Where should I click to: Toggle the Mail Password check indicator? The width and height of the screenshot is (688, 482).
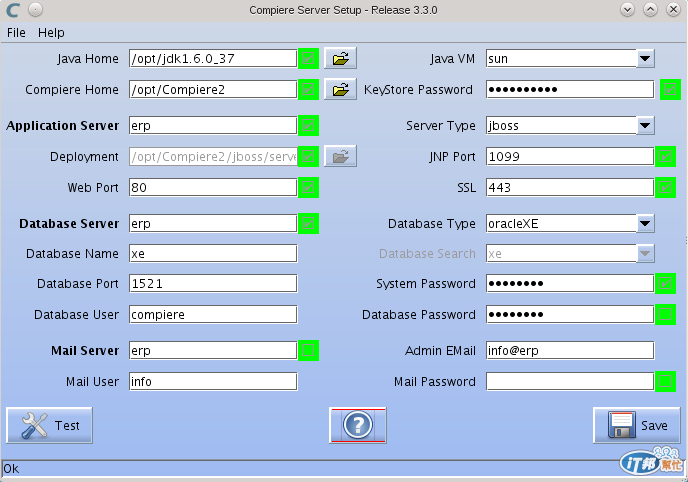[x=665, y=381]
